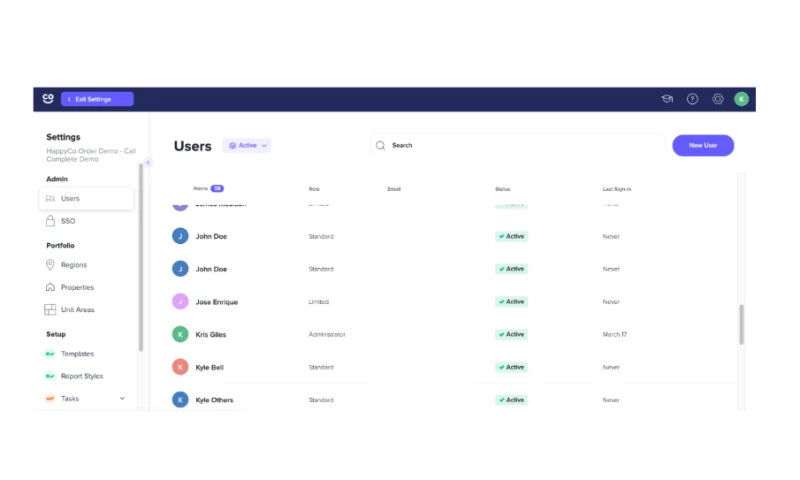
Task: Click the HappyCo logo icon
Action: click(48, 98)
